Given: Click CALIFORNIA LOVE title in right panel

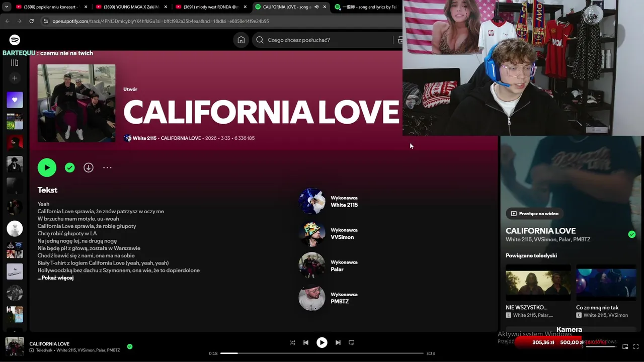Looking at the screenshot, I should coord(540,231).
